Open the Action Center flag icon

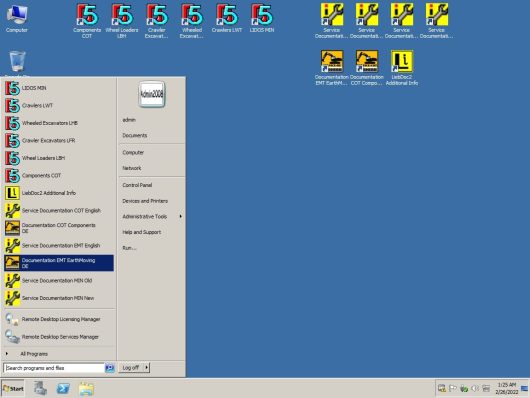(453, 388)
